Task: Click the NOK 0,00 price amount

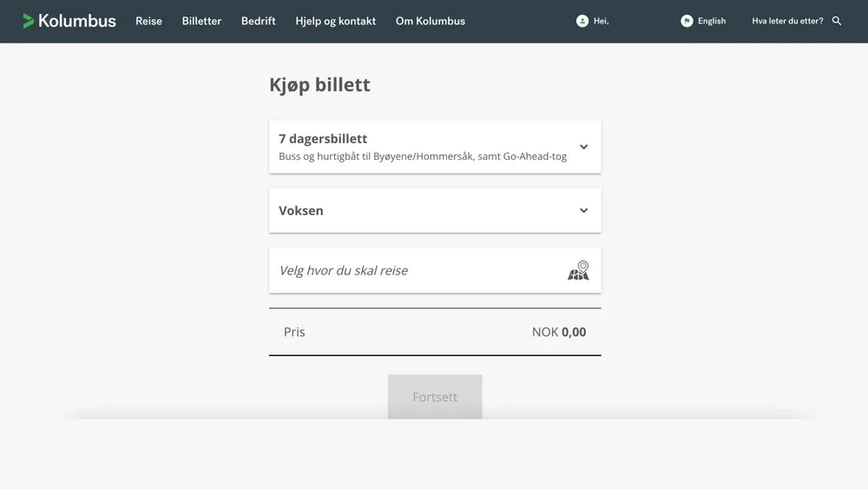Action: tap(559, 332)
